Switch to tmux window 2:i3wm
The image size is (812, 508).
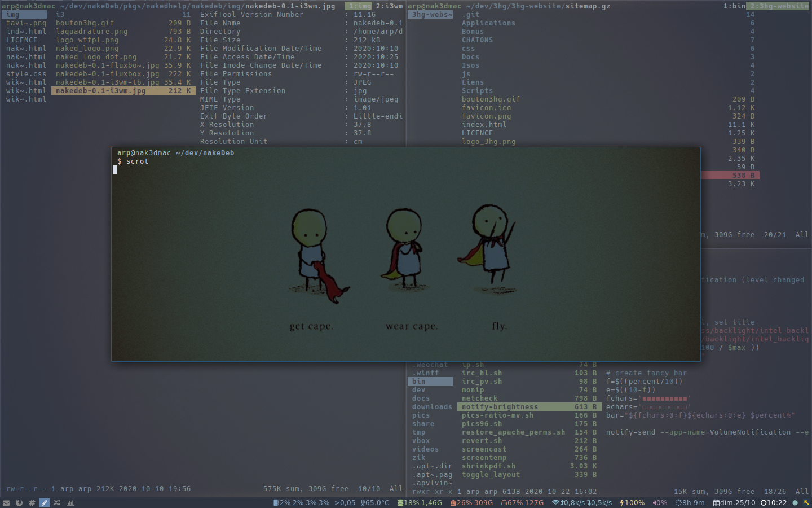(x=390, y=6)
